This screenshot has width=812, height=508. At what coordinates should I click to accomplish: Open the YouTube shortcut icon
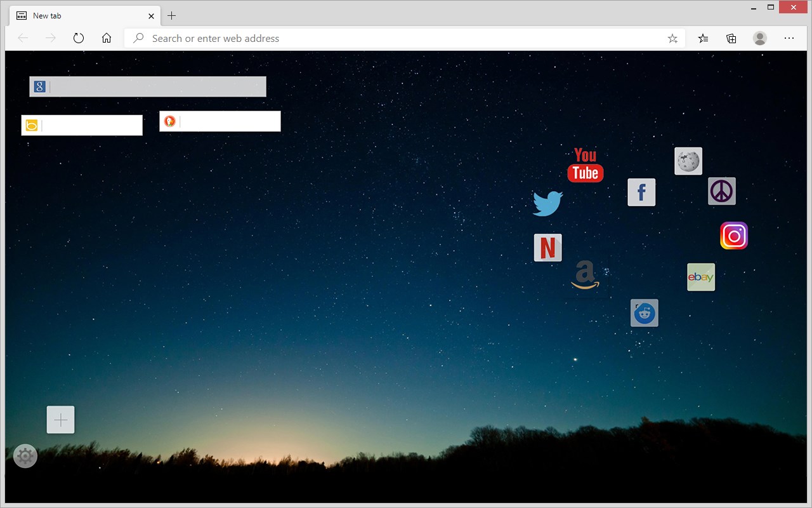click(x=585, y=165)
